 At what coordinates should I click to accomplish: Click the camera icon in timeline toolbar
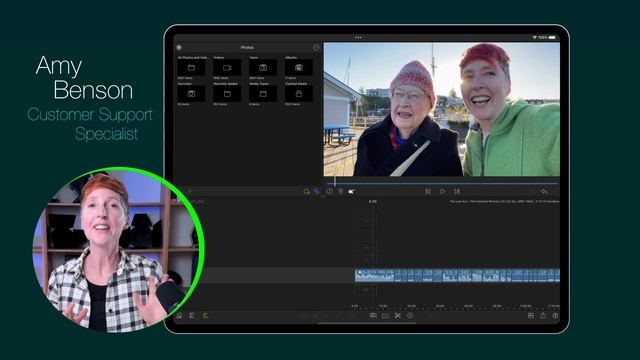click(x=385, y=316)
